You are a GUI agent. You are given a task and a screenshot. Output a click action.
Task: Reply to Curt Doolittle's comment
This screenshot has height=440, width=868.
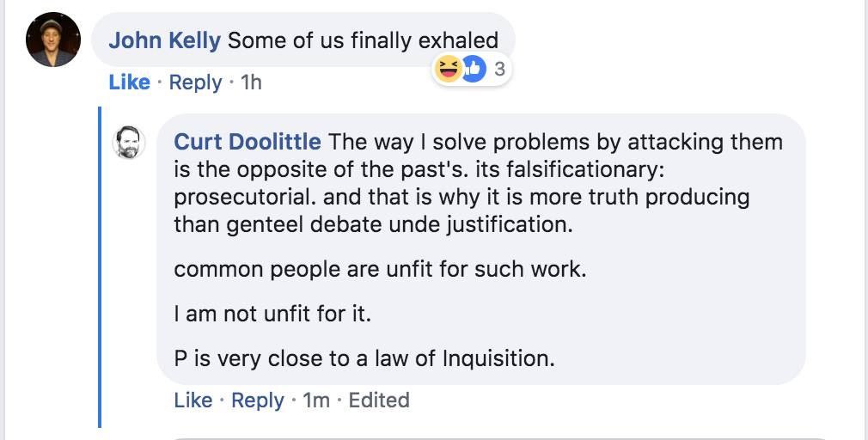258,400
